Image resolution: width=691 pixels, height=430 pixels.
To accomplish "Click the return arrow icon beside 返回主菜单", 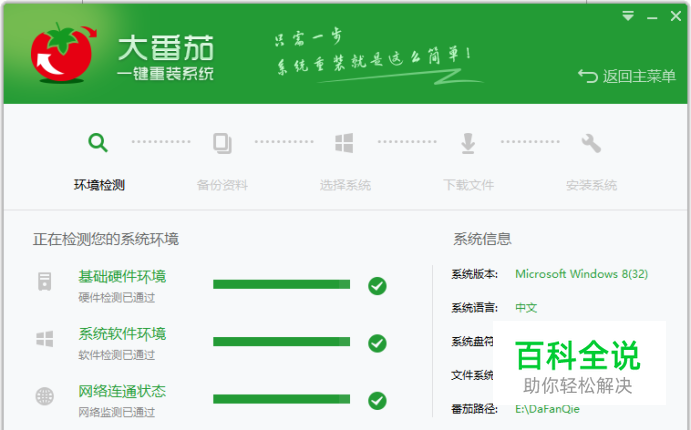I will tap(588, 76).
